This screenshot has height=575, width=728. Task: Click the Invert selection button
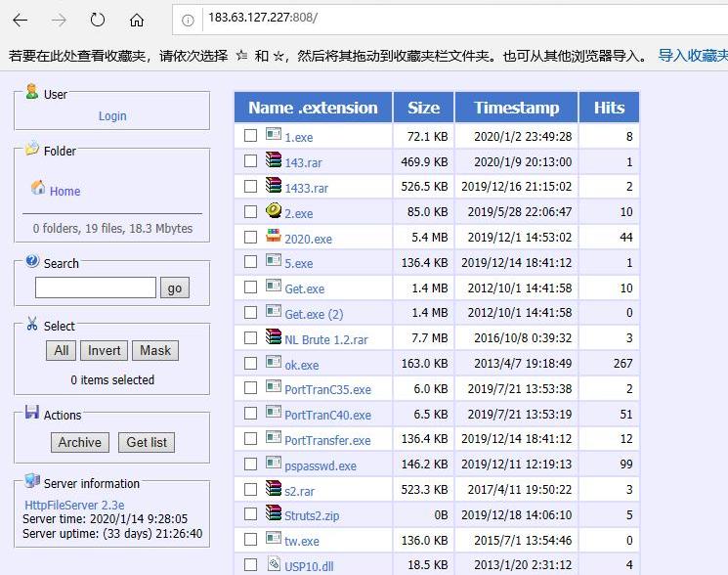click(x=105, y=350)
